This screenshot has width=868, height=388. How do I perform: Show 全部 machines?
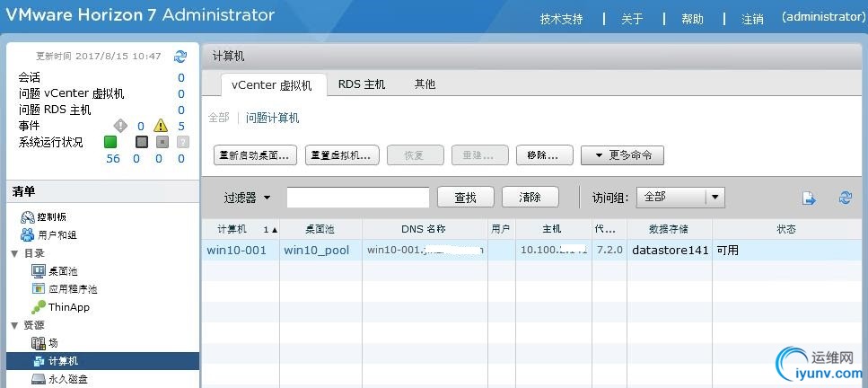(x=218, y=118)
